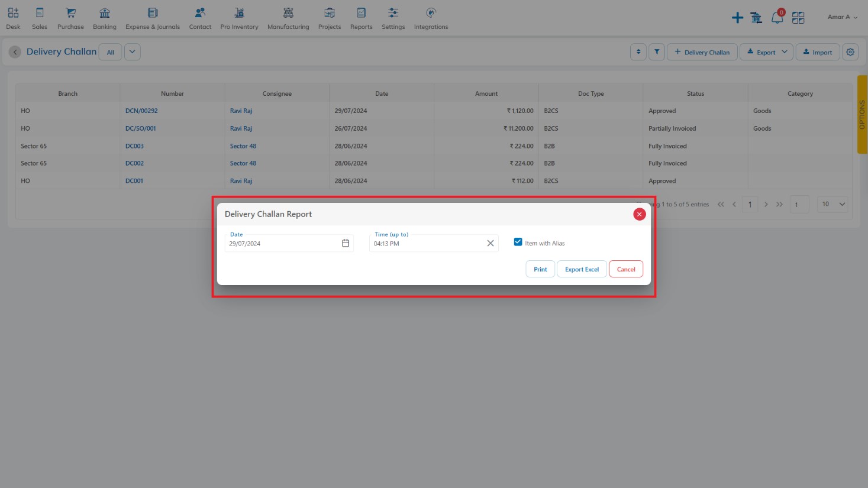Open notifications bell
Screen dimensions: 868x488
click(x=777, y=17)
